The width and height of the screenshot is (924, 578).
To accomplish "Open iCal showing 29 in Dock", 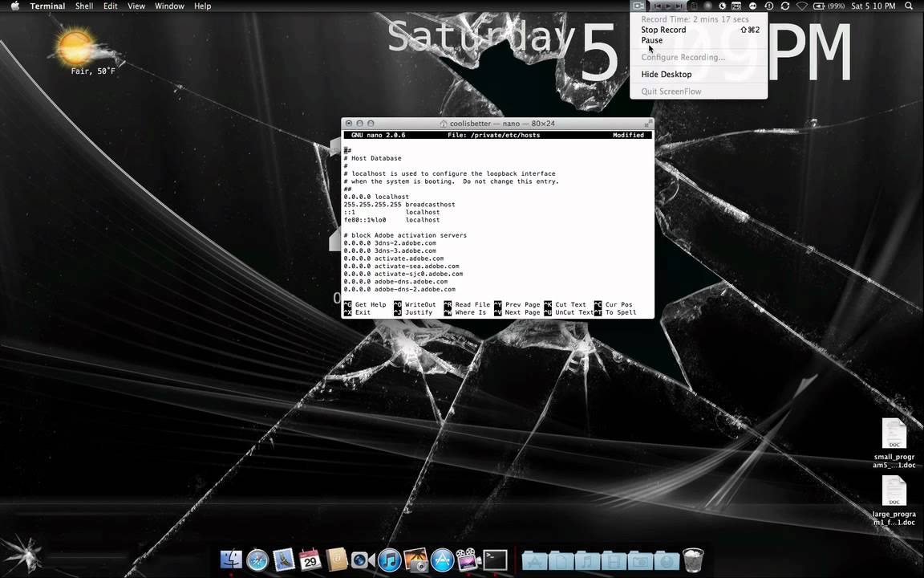I will point(310,560).
